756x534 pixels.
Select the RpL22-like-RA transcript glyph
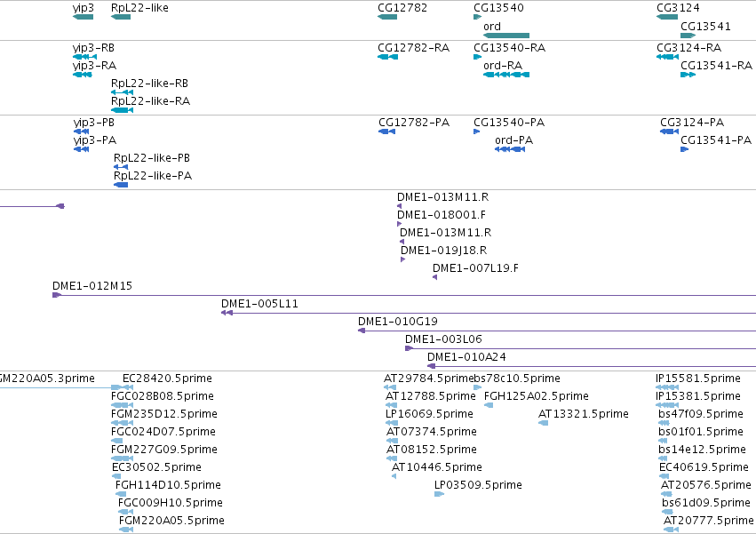[122, 110]
